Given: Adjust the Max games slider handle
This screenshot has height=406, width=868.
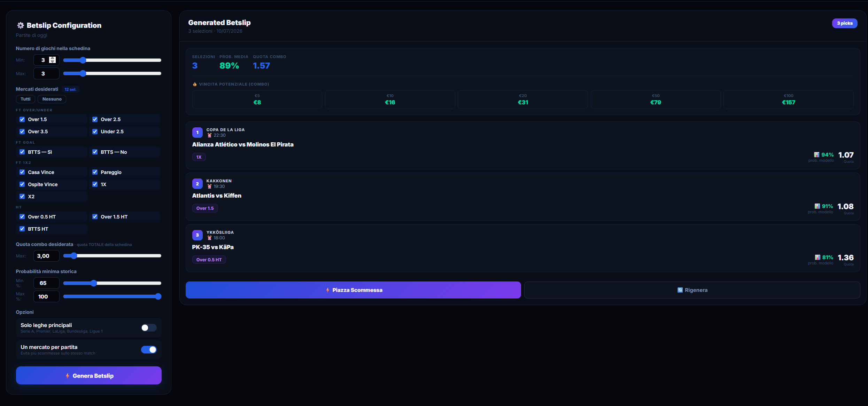Looking at the screenshot, I should point(83,73).
